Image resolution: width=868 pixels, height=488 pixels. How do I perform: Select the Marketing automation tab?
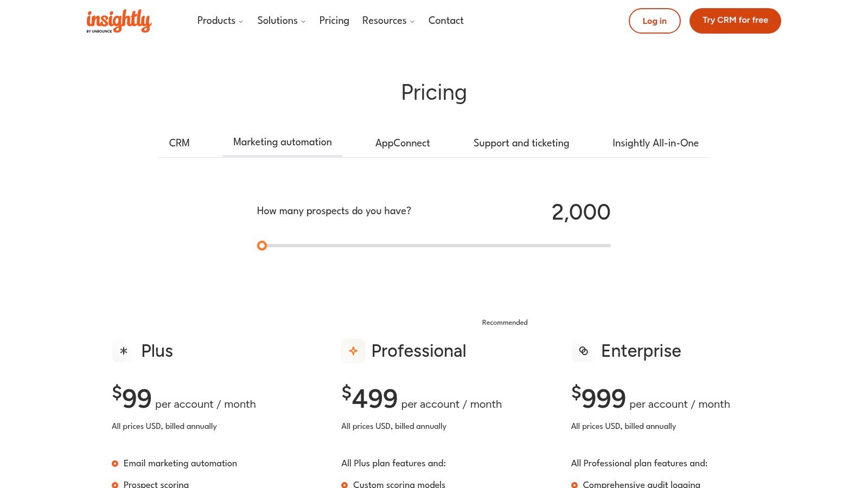[x=283, y=142]
